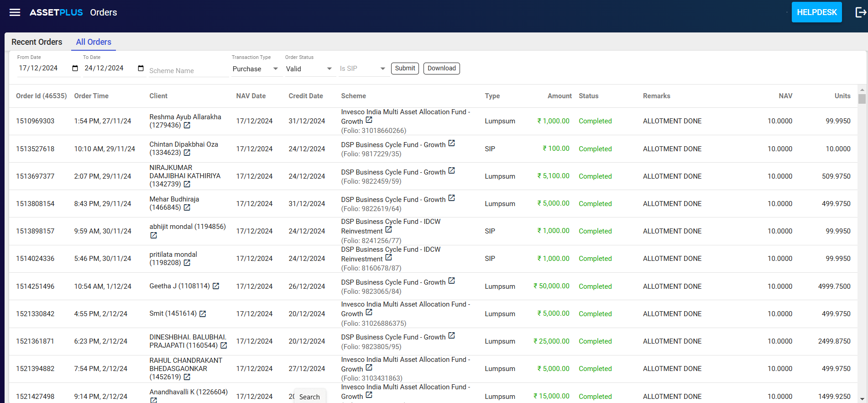This screenshot has width=868, height=403.
Task: Open Chintan Dipakbhai Oza client link icon
Action: point(187,153)
